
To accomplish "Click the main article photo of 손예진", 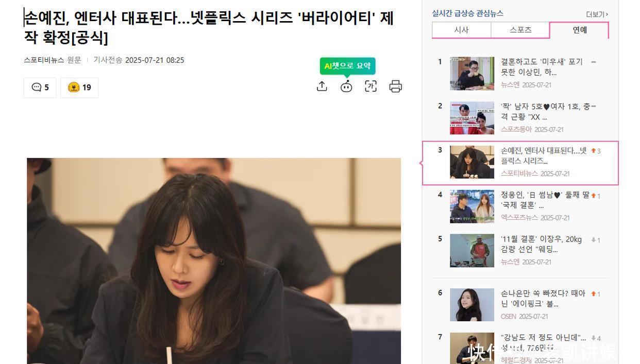I will tap(214, 261).
